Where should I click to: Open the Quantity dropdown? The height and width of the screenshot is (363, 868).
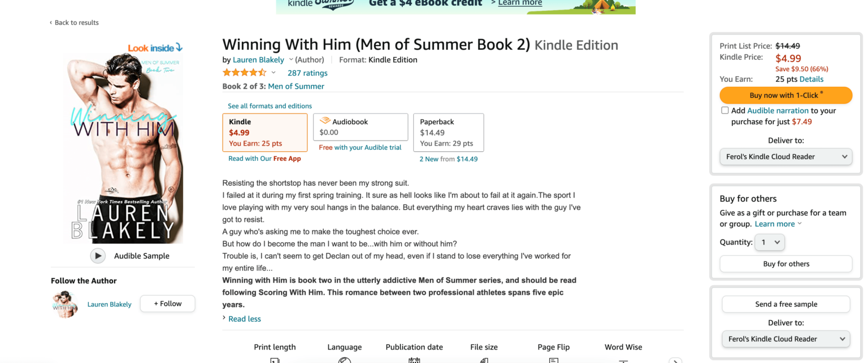[769, 242]
